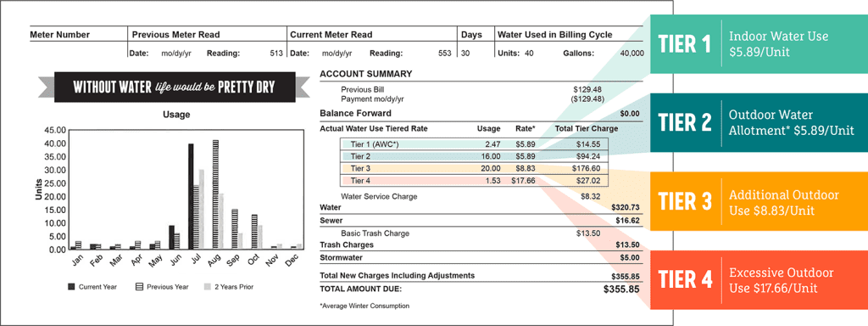868x326 pixels.
Task: Click the Previous Year striped legend swatch
Action: tap(140, 287)
